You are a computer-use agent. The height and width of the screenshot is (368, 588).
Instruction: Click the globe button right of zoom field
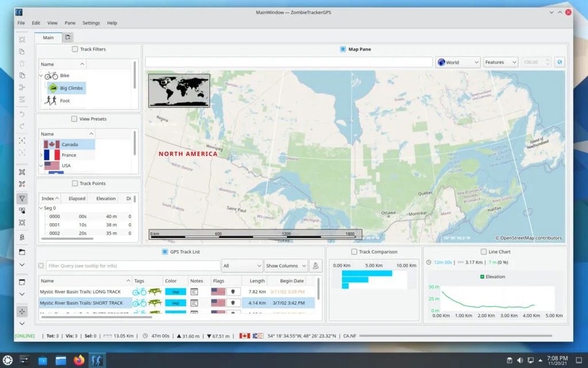pos(560,62)
